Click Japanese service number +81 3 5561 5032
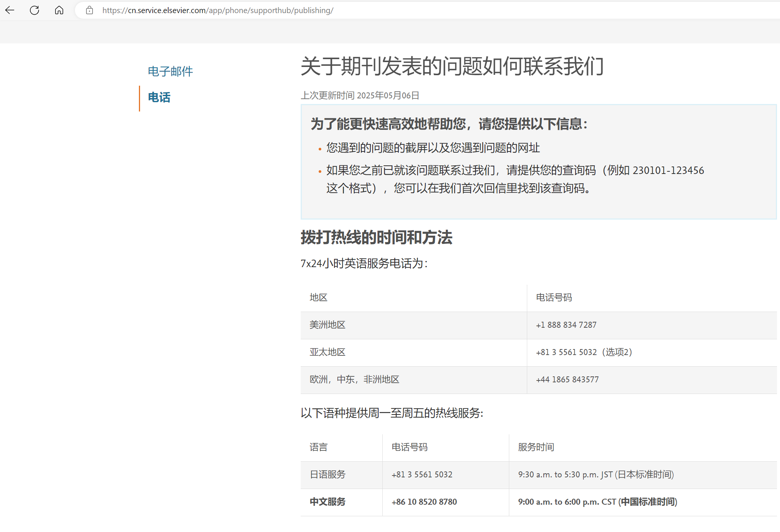Screen dimensions: 780x532 (x=422, y=475)
